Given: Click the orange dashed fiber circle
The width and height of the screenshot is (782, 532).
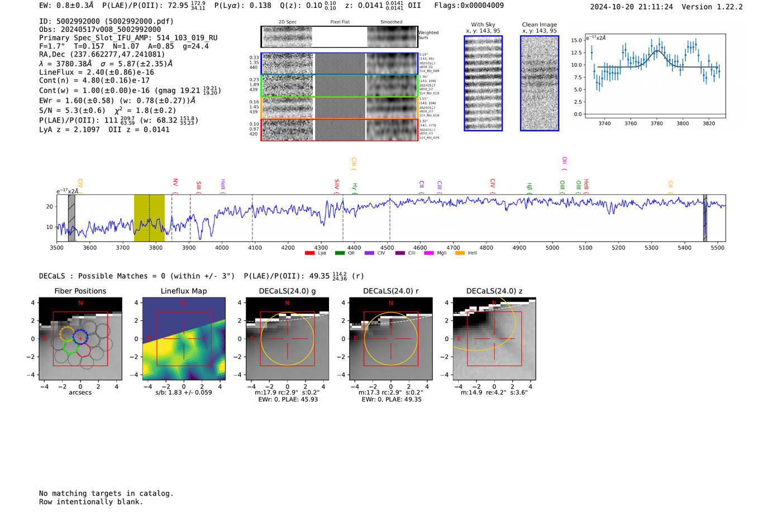Looking at the screenshot, I should click(x=67, y=334).
